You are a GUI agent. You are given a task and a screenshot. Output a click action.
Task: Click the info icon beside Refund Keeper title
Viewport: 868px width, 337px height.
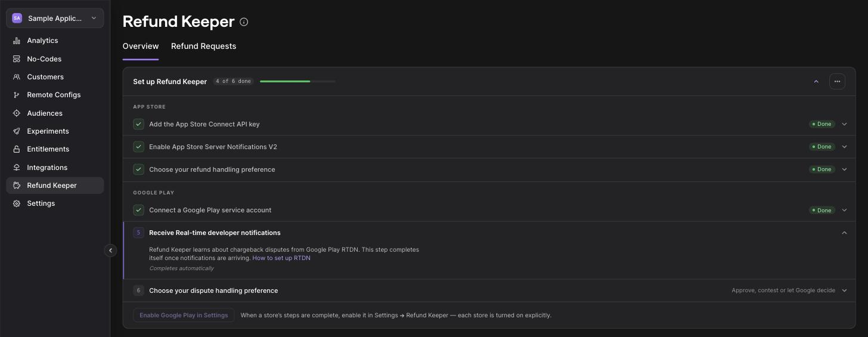point(244,22)
